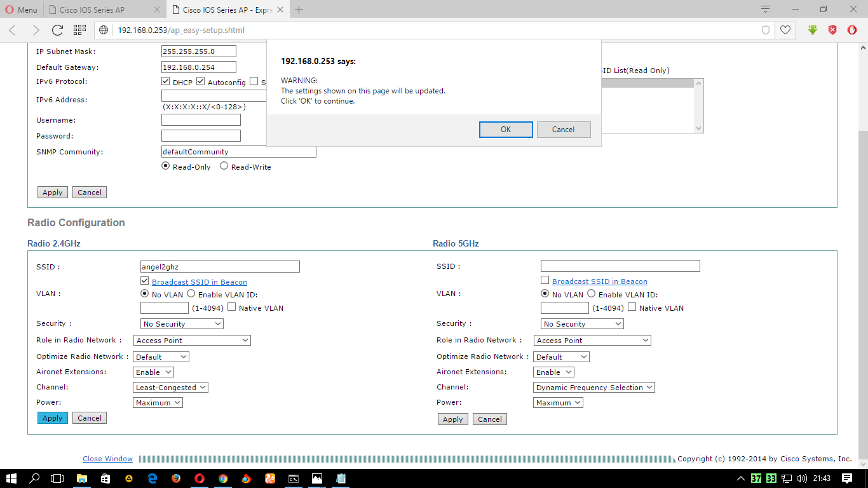Toggle Broadcast SSID checkbox for Radio 5GHz
Screen dimensions: 868x488
coord(545,280)
